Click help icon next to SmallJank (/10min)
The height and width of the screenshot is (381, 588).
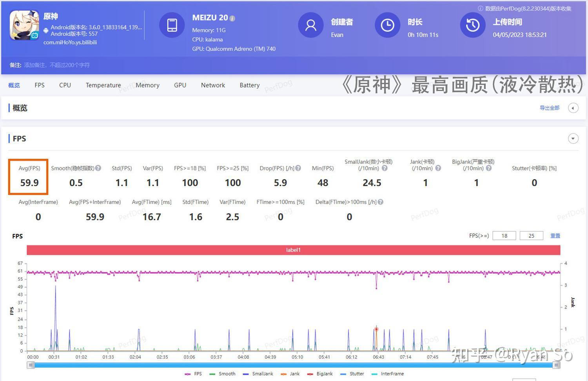coord(385,168)
